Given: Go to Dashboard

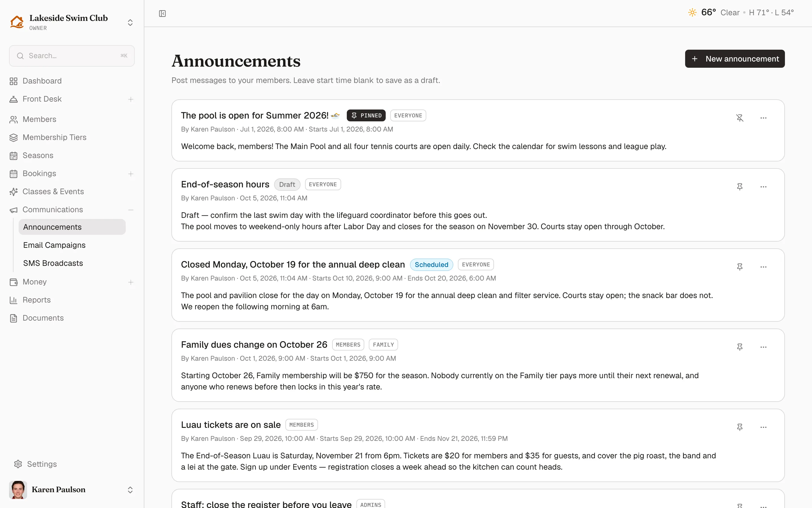Looking at the screenshot, I should click(42, 81).
